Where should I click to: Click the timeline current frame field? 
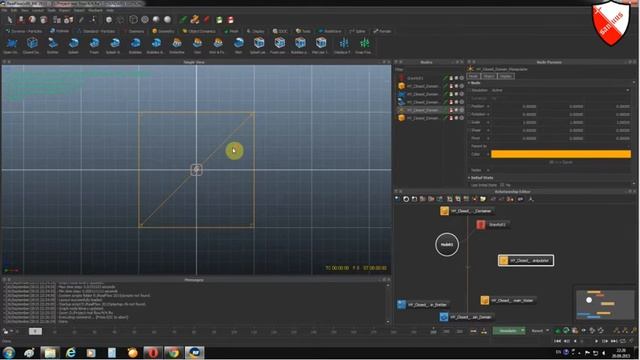(35, 331)
